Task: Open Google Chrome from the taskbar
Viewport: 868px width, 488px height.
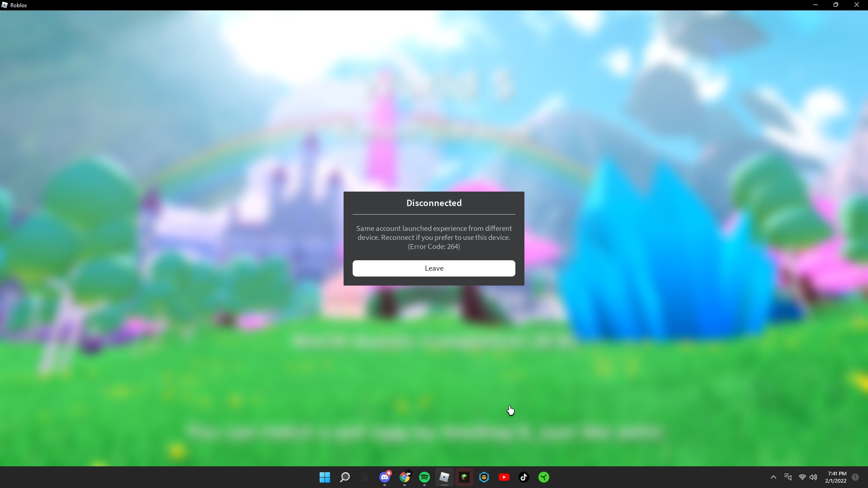Action: (x=404, y=477)
